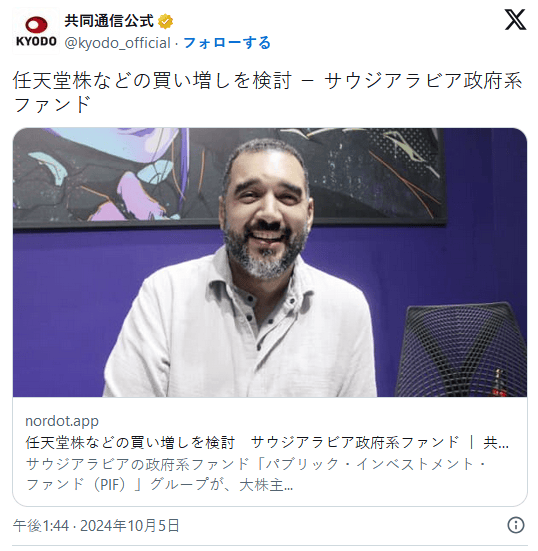This screenshot has height=551, width=538.
Task: Click the X logo icon
Action: (x=515, y=20)
